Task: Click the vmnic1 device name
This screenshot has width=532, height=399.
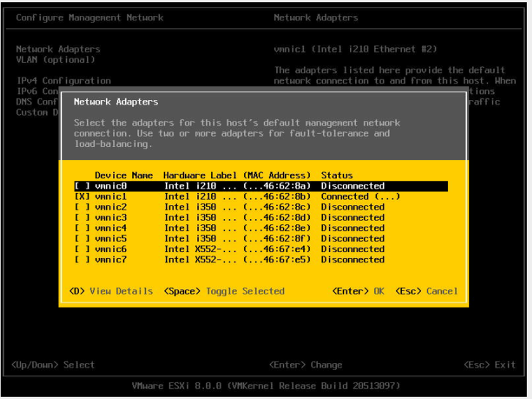Action: (111, 196)
